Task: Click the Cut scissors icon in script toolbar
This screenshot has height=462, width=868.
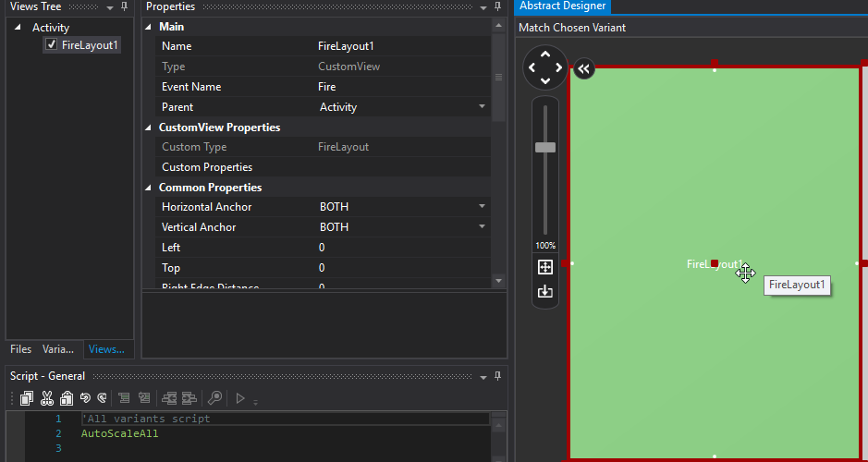Action: (46, 398)
